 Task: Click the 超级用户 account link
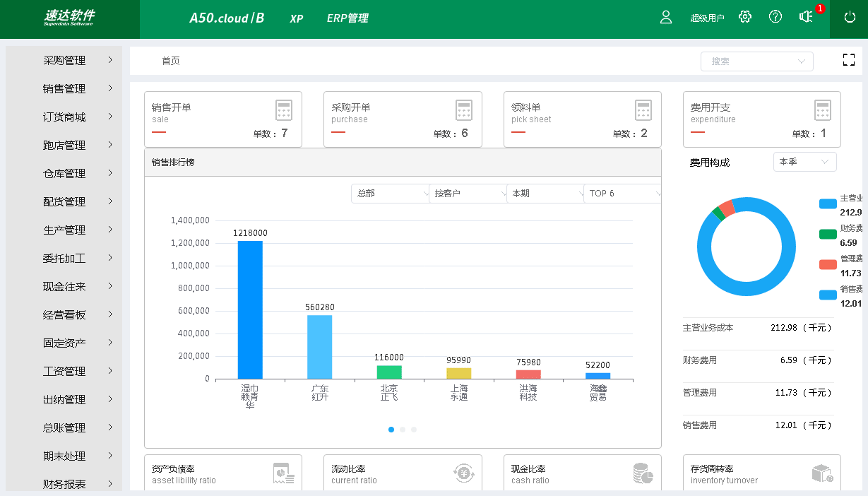point(706,18)
